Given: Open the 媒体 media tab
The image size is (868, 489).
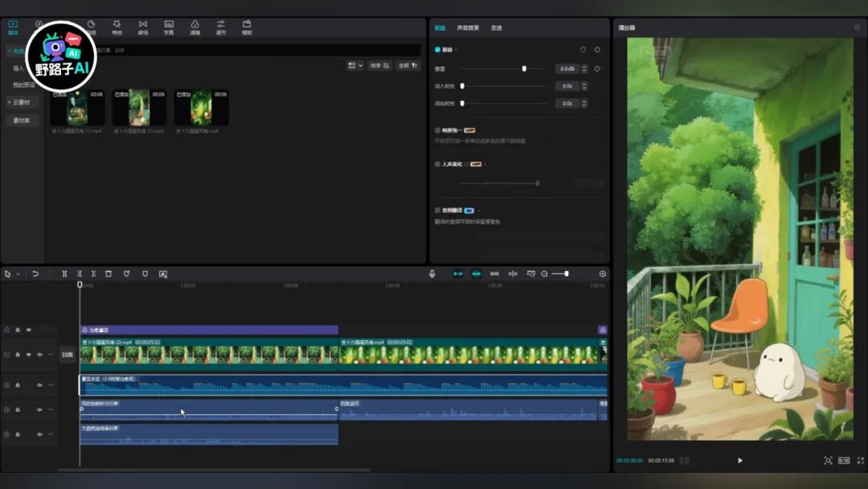Looking at the screenshot, I should pyautogui.click(x=13, y=27).
